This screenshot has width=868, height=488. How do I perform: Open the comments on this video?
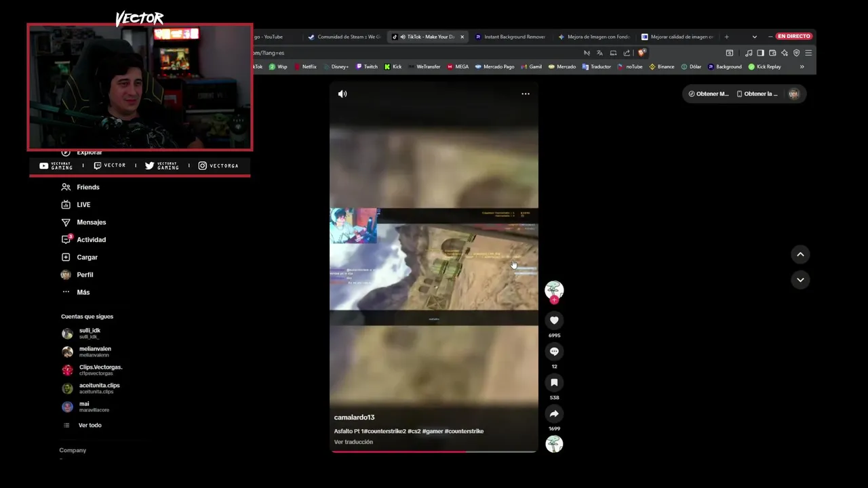click(554, 351)
